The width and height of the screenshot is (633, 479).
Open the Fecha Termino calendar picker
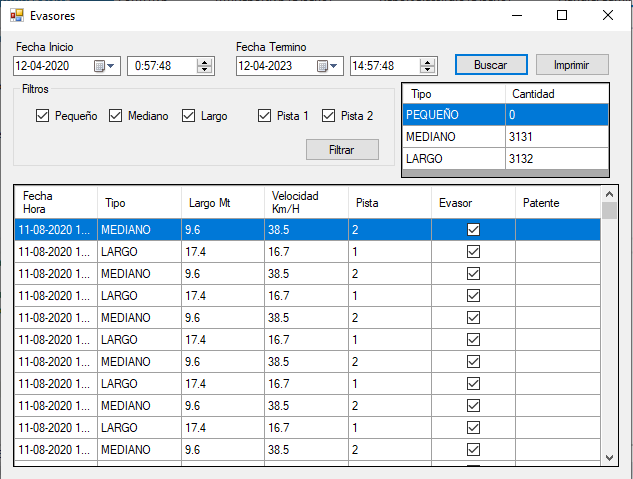pyautogui.click(x=328, y=66)
